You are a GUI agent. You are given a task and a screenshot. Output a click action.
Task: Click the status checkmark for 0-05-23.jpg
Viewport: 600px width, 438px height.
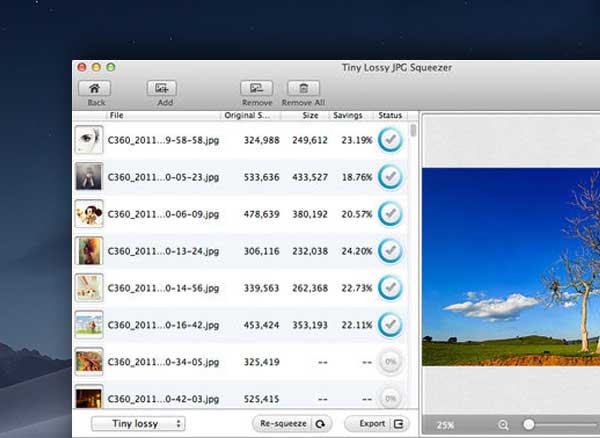pos(390,177)
